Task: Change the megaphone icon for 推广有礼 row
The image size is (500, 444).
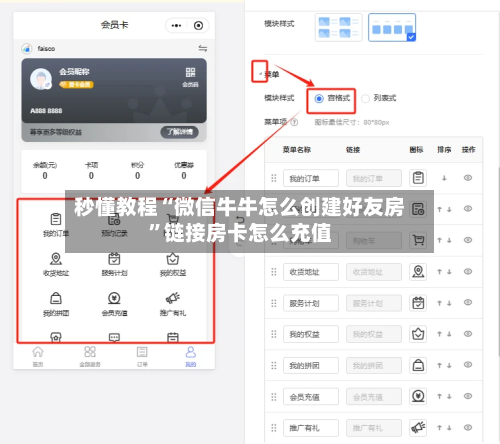Action: click(418, 428)
